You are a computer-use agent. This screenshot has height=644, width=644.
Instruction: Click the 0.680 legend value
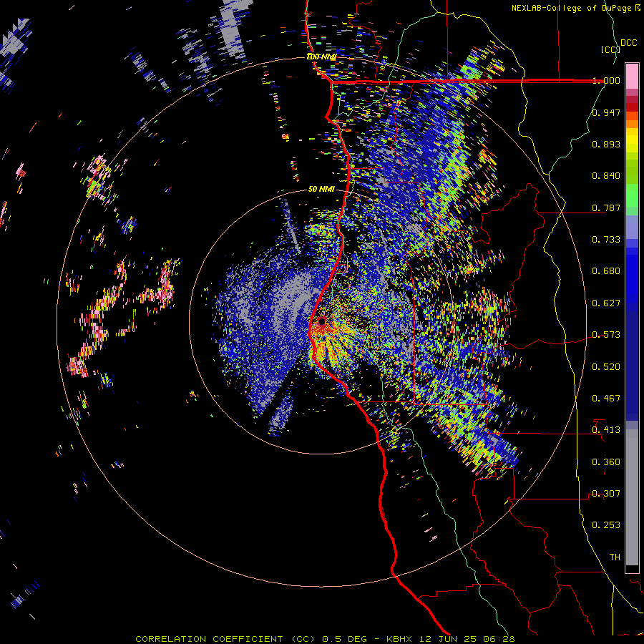[606, 271]
